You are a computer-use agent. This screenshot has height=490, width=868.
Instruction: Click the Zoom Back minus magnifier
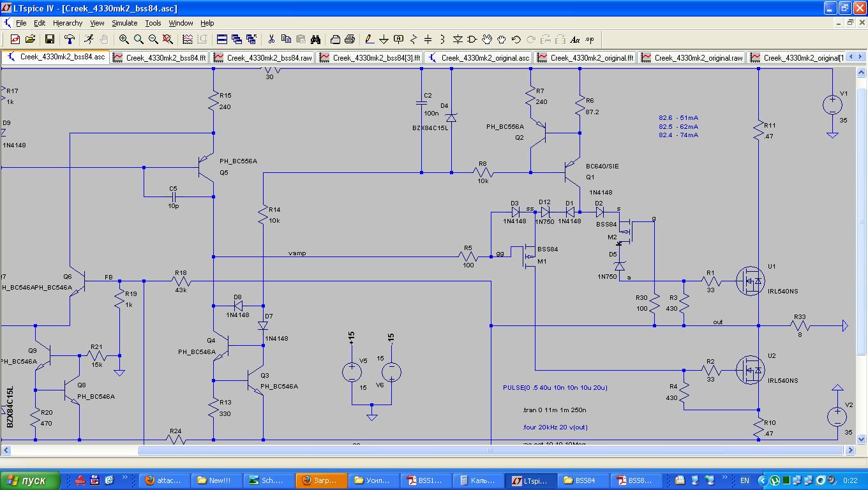pyautogui.click(x=153, y=40)
